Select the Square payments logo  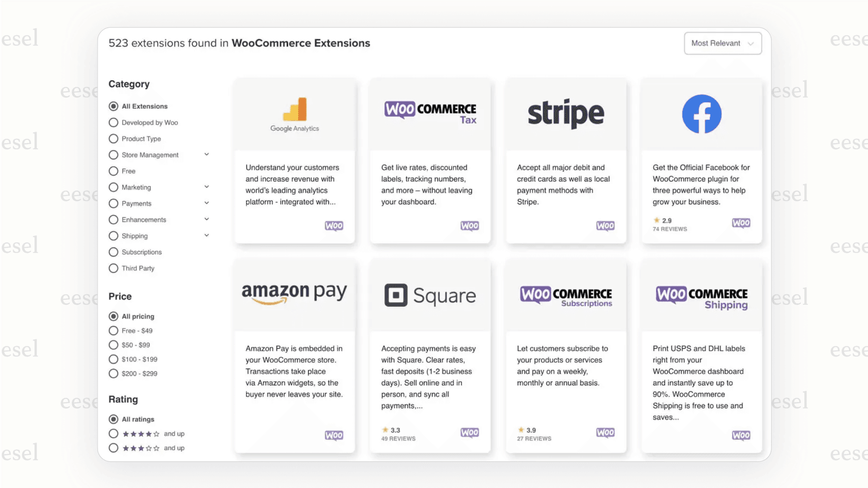click(430, 294)
